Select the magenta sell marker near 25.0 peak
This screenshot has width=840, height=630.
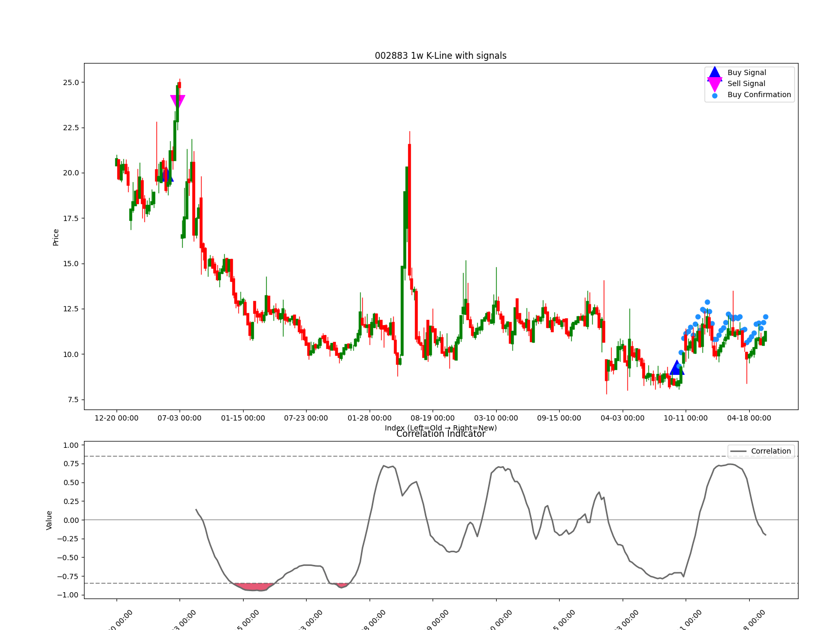[177, 102]
